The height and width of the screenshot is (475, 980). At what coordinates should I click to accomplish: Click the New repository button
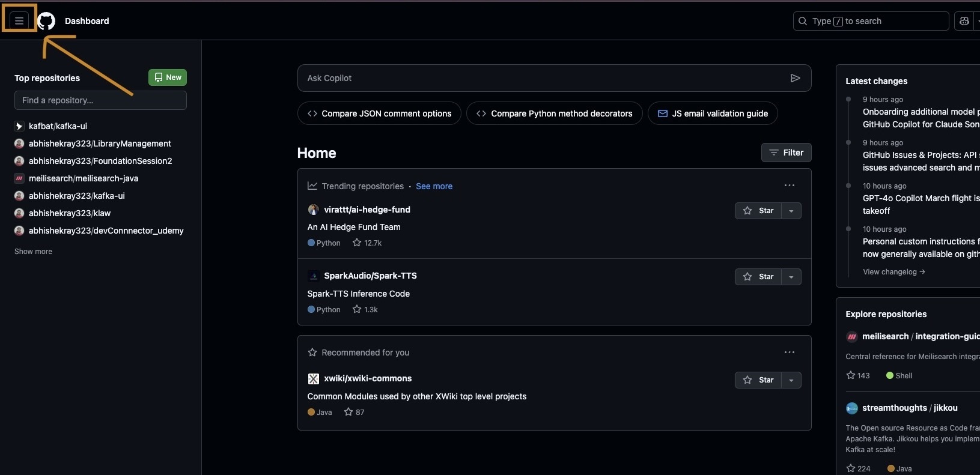tap(168, 77)
